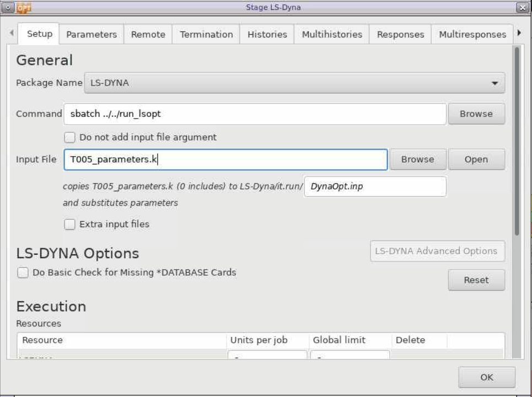Open the window menu button in title bar

click(x=8, y=7)
